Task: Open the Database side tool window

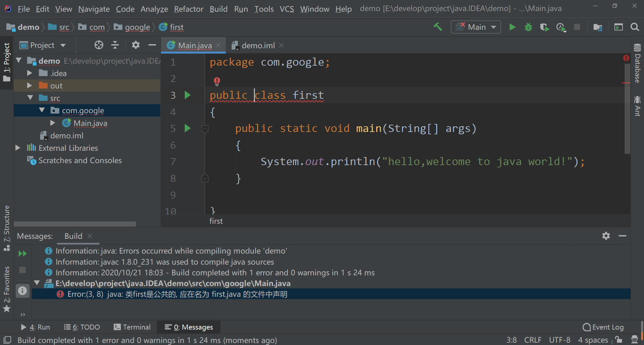Action: coord(637,63)
